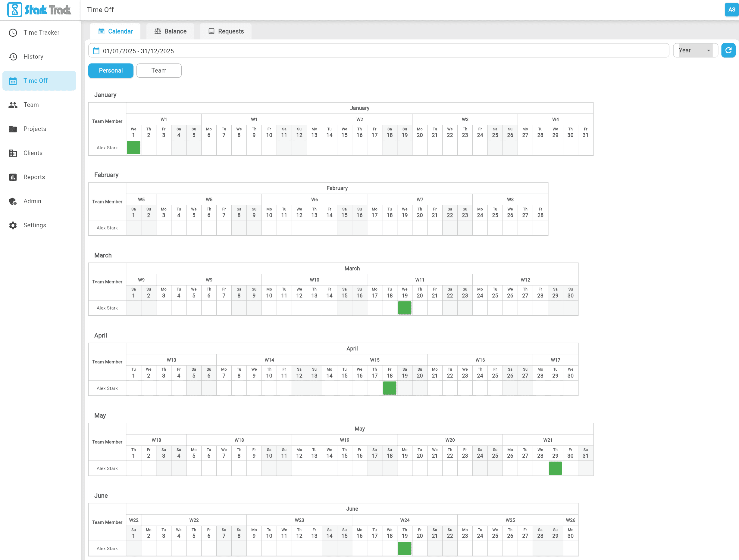Click the Time Tracker clock icon
Image resolution: width=739 pixels, height=560 pixels.
[x=13, y=33]
